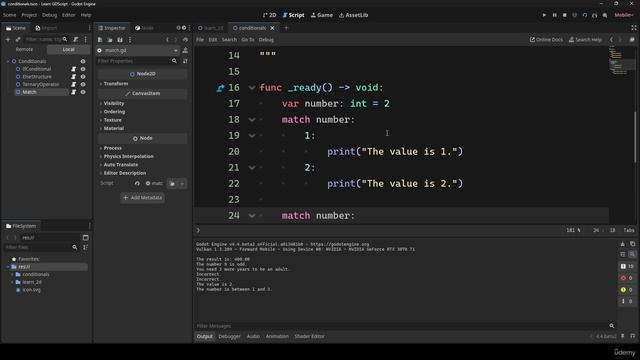Hide the TernaryOperator node
640x360 pixels.
(83, 84)
